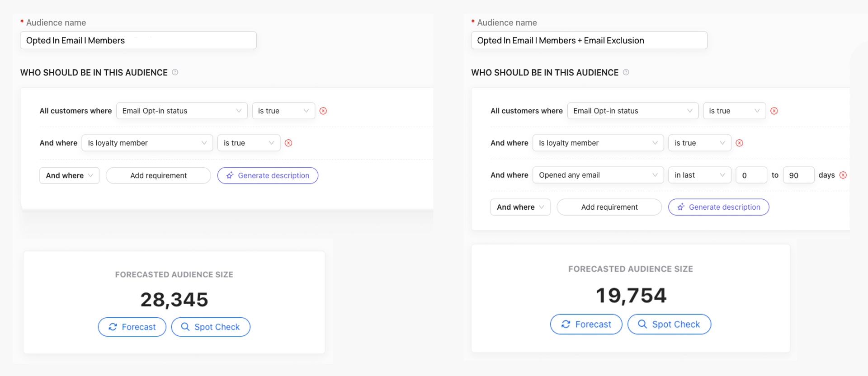Delete Is loyalty member rule in right audience

[x=740, y=143]
